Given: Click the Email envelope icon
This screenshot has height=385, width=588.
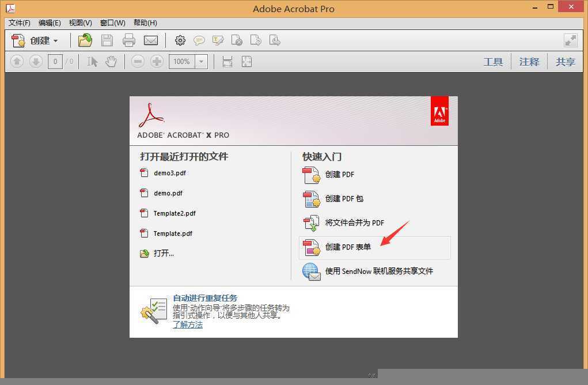Looking at the screenshot, I should (151, 40).
